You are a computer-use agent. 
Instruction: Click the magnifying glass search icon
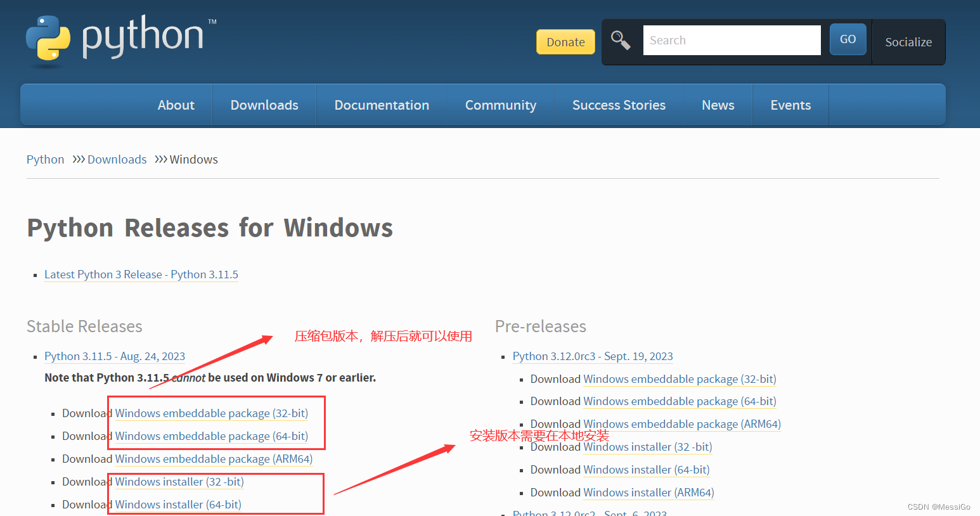[621, 41]
